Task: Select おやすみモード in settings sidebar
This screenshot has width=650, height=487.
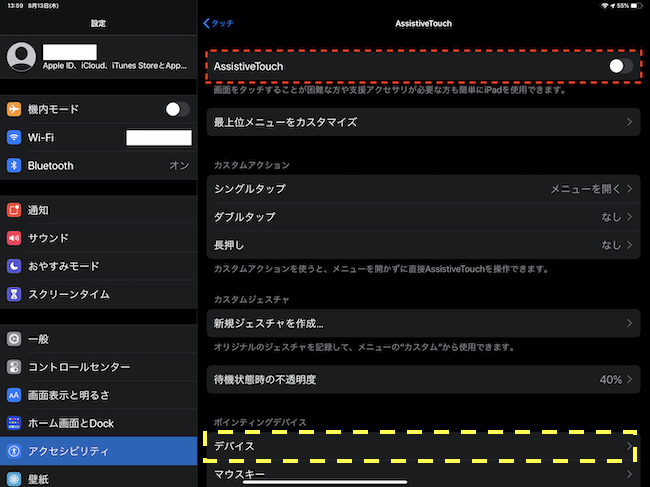Action: click(99, 266)
